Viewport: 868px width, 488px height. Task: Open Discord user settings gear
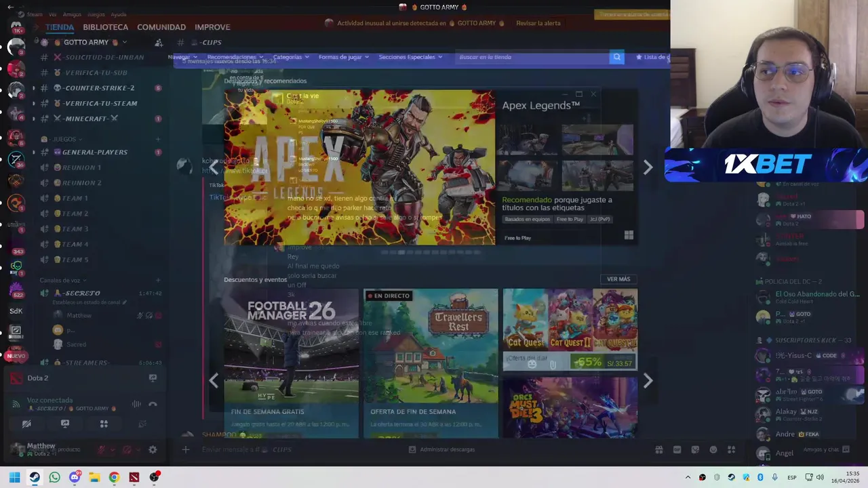(153, 449)
